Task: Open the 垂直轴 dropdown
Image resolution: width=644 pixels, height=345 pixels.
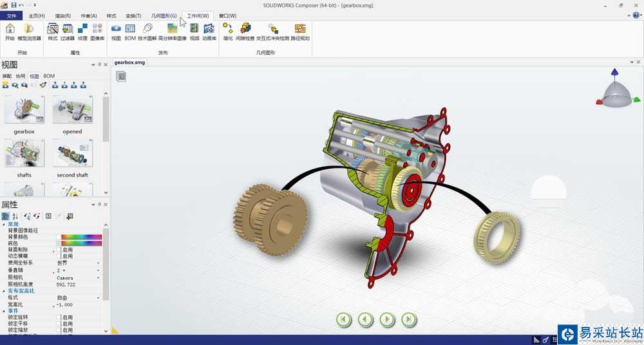Action: pyautogui.click(x=98, y=271)
